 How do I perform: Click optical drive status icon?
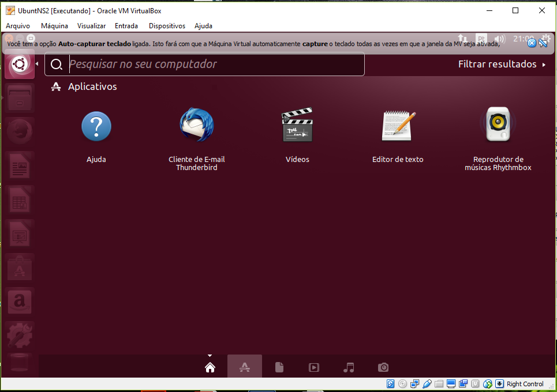point(402,384)
